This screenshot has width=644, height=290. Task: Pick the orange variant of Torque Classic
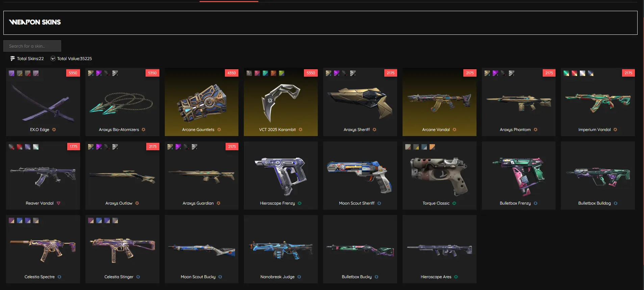432,147
